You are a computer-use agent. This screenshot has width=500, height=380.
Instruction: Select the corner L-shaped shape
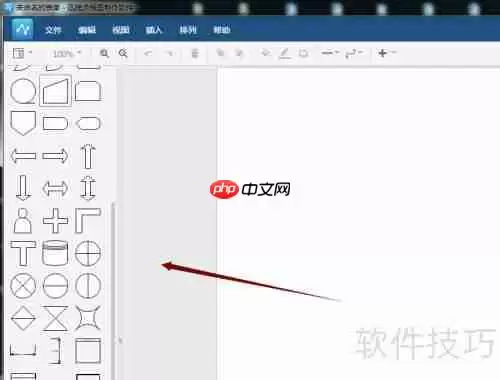[88, 221]
